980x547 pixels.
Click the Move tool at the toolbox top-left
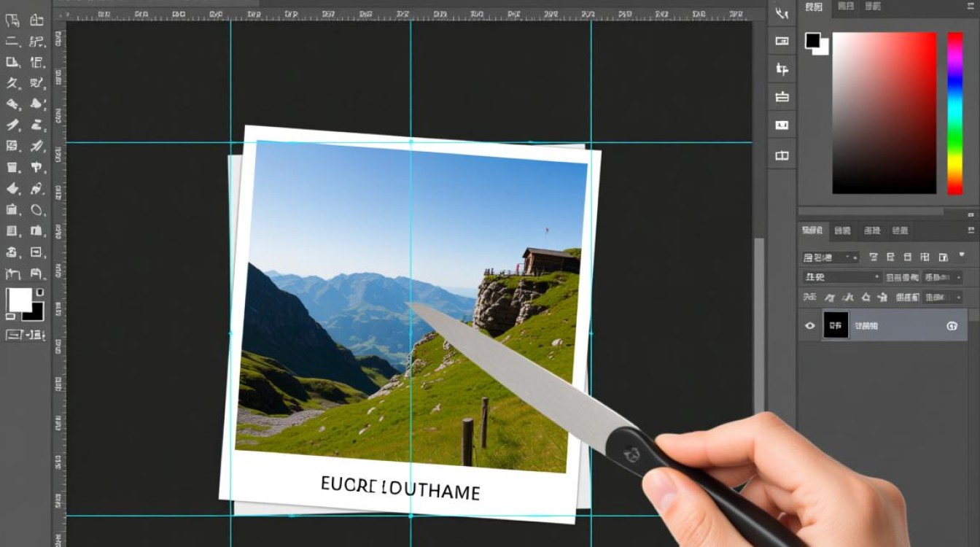pyautogui.click(x=12, y=20)
